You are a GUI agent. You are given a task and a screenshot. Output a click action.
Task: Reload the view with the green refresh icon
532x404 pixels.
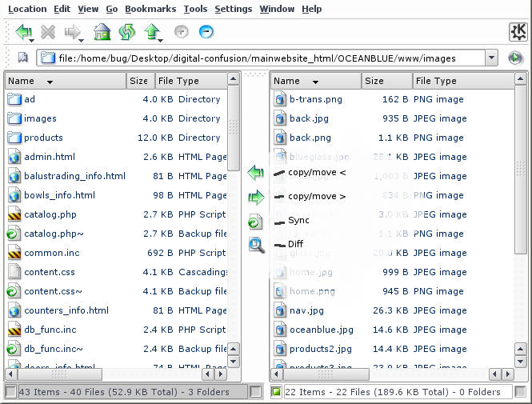pyautogui.click(x=127, y=32)
